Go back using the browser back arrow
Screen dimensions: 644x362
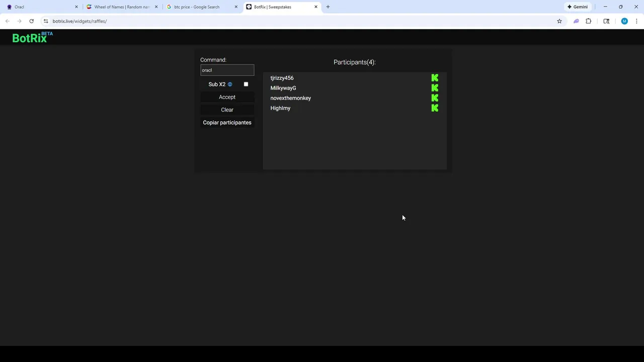7,21
